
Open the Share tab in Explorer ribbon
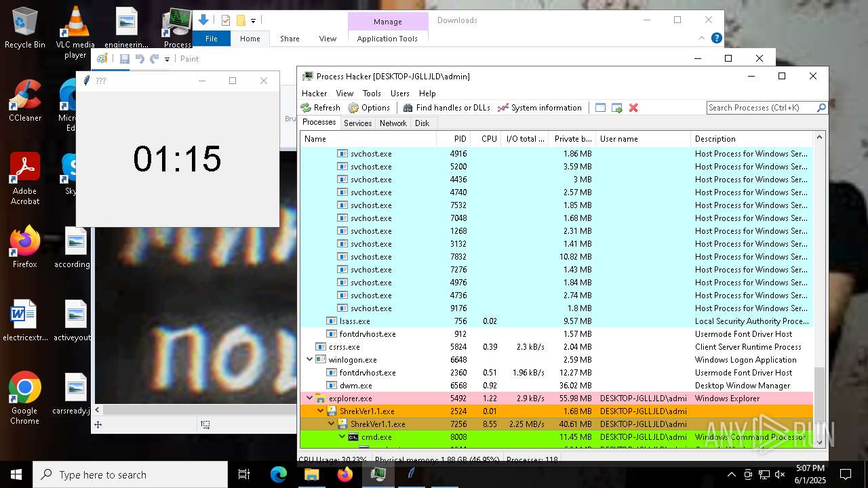coord(290,39)
